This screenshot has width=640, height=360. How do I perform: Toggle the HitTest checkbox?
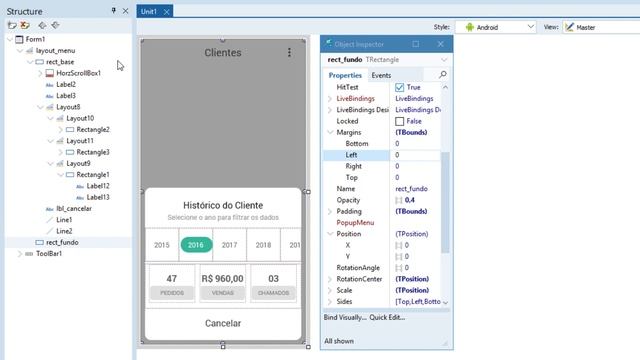[x=399, y=87]
